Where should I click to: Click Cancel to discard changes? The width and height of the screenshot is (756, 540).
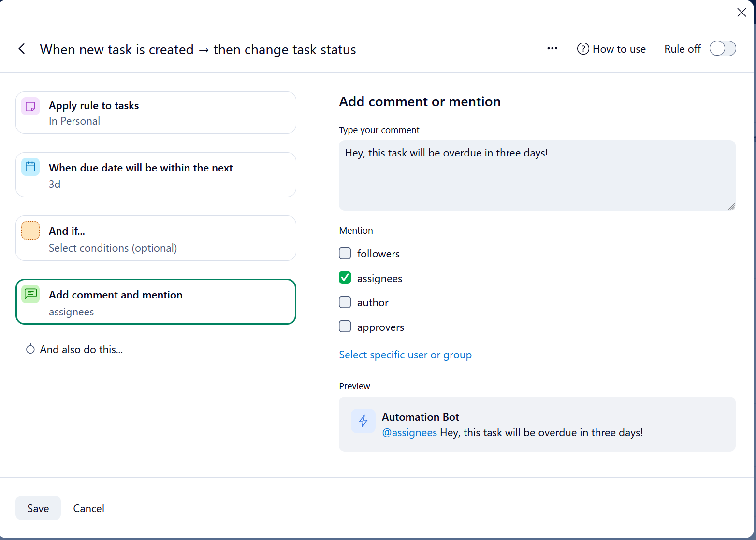pyautogui.click(x=88, y=508)
